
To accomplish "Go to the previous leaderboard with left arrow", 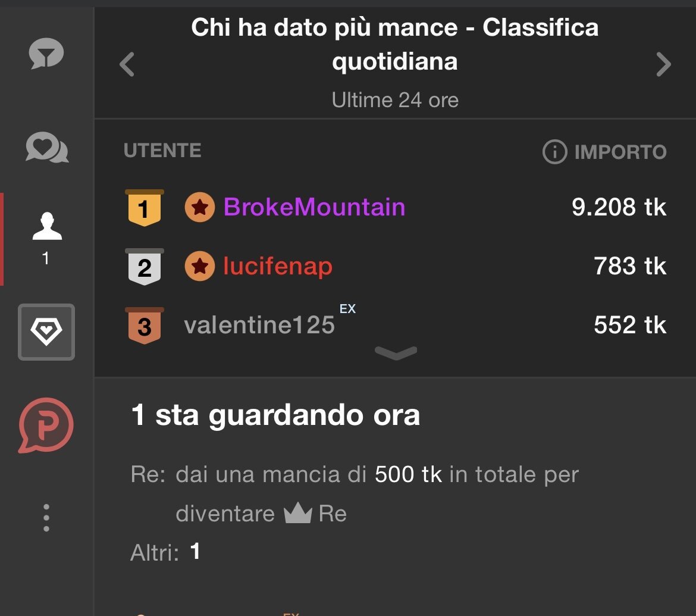I will coord(127,64).
